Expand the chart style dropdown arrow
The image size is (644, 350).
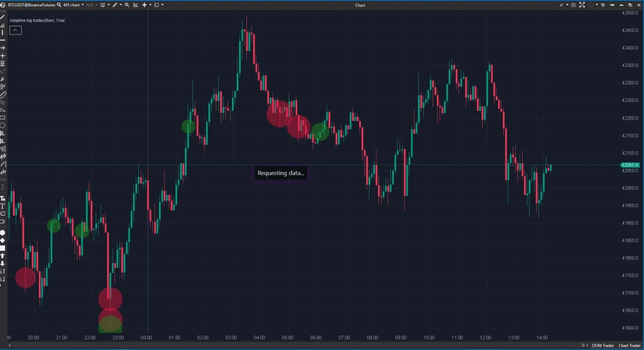point(108,5)
